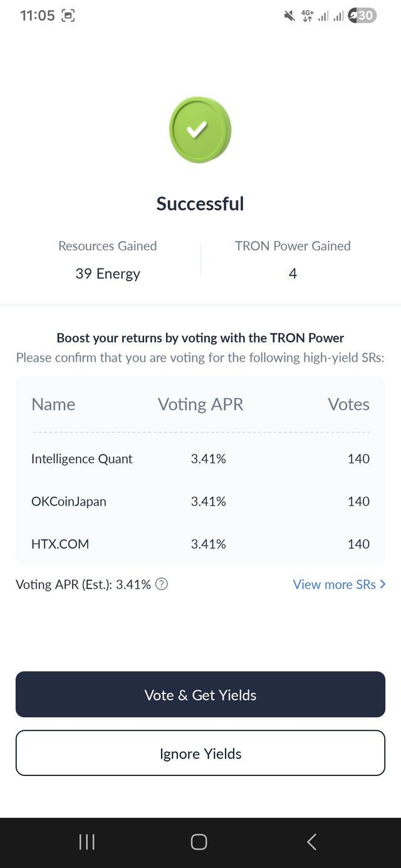Tap the Android back navigation arrow

pyautogui.click(x=311, y=842)
